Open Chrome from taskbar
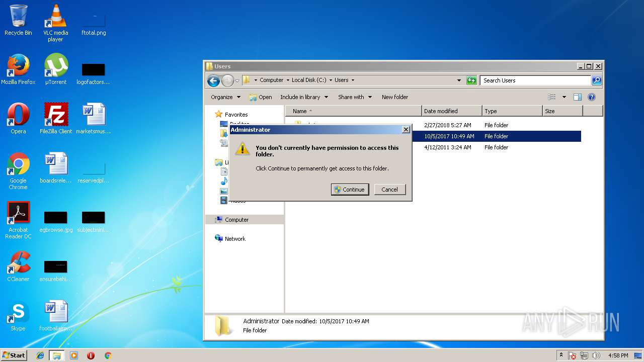644x362 pixels. point(108,355)
